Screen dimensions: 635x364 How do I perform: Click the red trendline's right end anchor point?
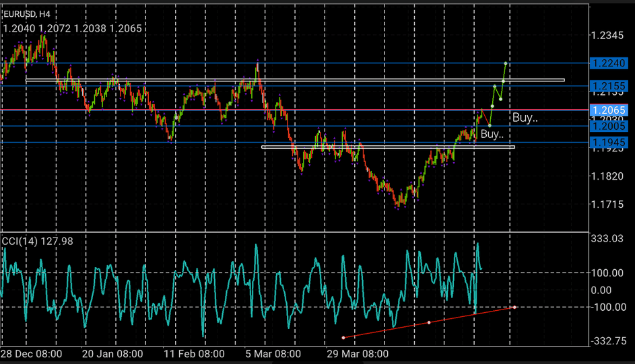(515, 307)
